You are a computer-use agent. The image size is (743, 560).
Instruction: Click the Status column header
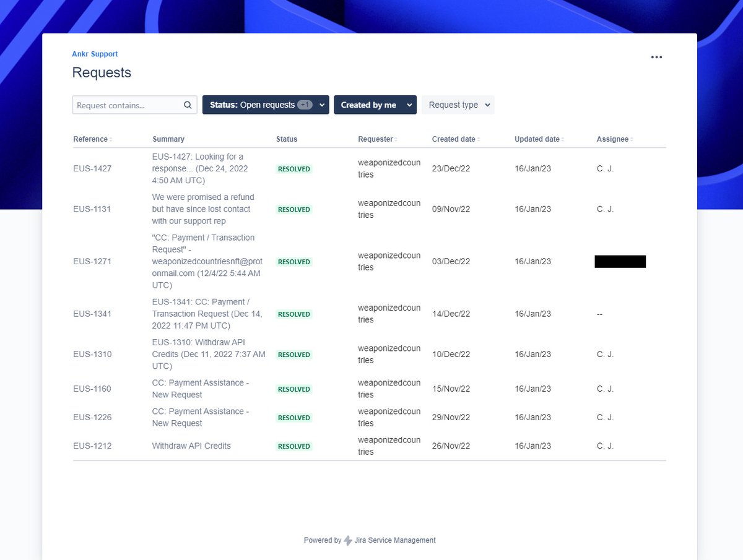(x=287, y=139)
